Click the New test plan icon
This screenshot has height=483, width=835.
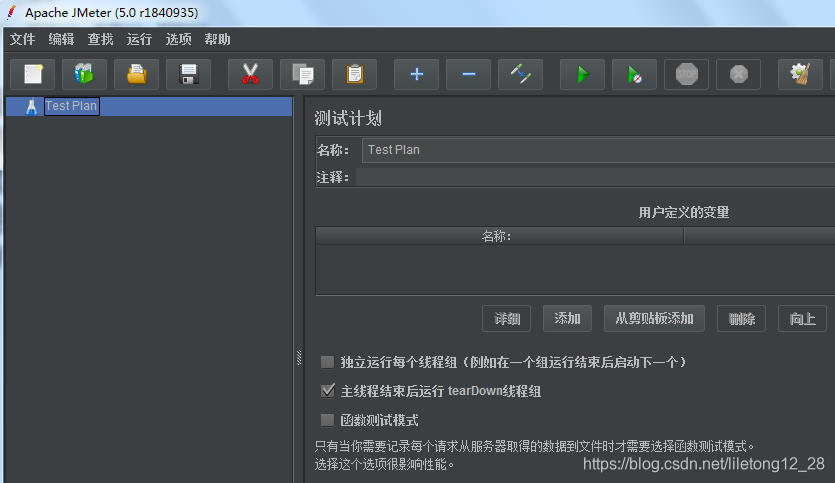click(32, 74)
